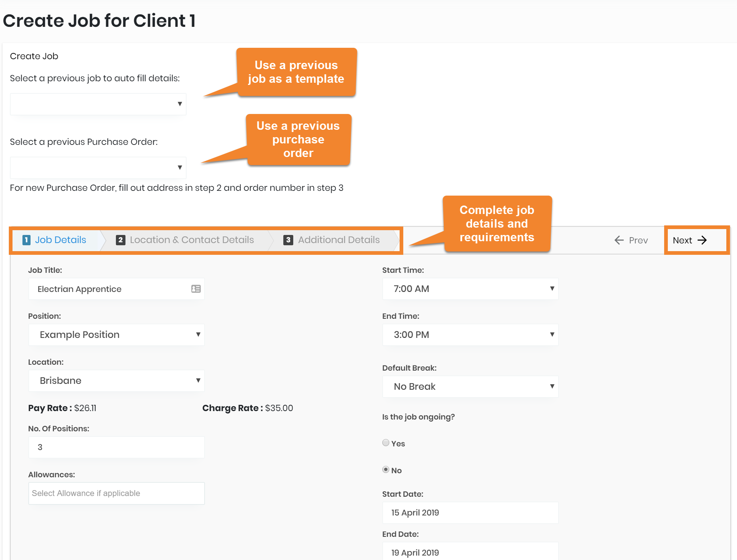Click step number 1 badge icon
This screenshot has height=560, width=737.
coord(26,240)
